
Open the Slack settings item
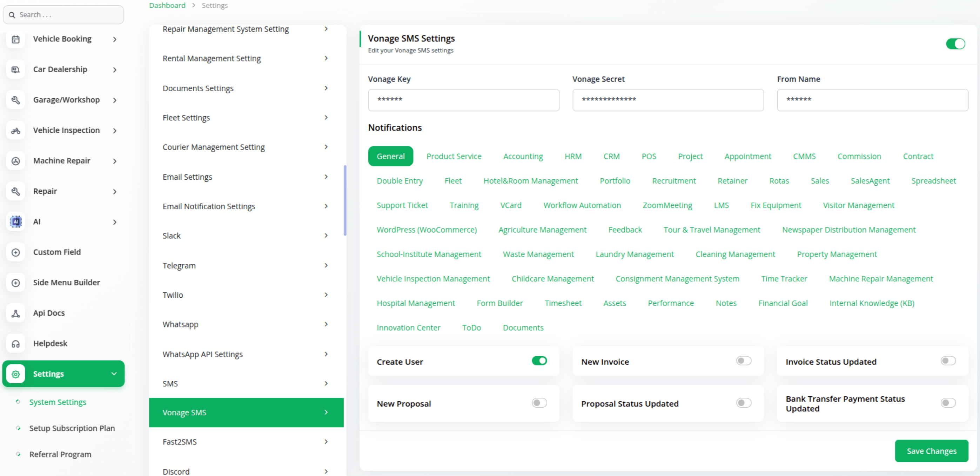click(246, 236)
